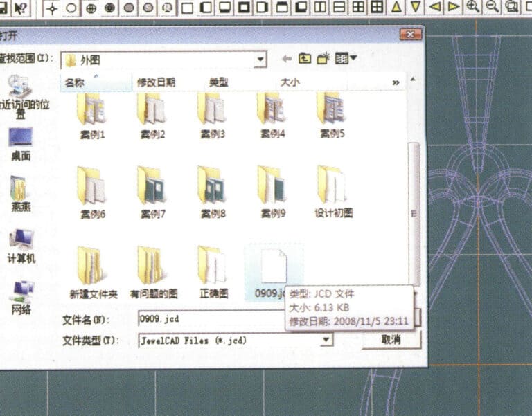This screenshot has height=416, width=532.
Task: Open the view menu dropdown arrow
Action: pyautogui.click(x=353, y=58)
